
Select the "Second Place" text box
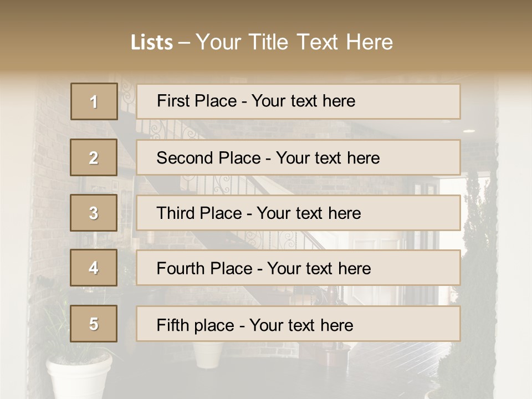point(298,157)
